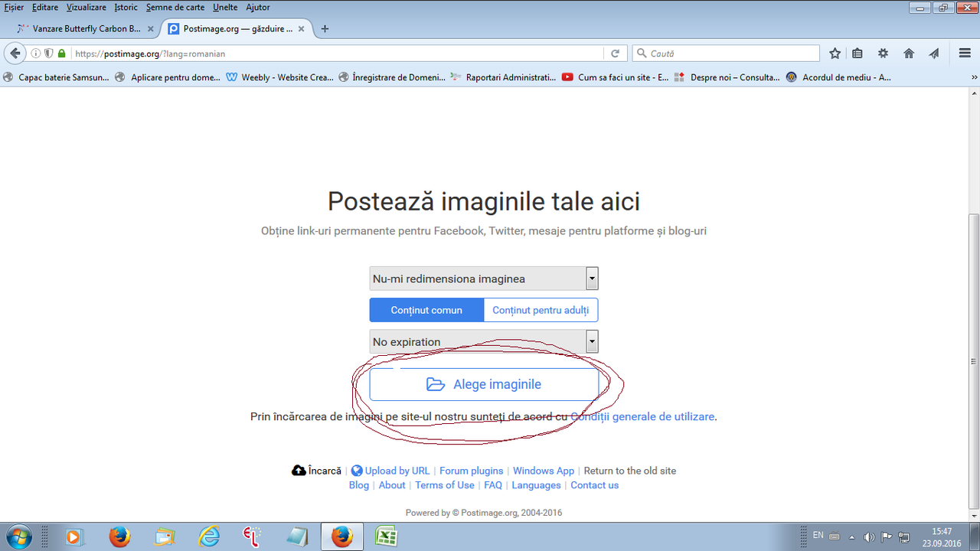The image size is (980, 551).
Task: Select Conținut pentru adulți toggle
Action: (x=541, y=310)
